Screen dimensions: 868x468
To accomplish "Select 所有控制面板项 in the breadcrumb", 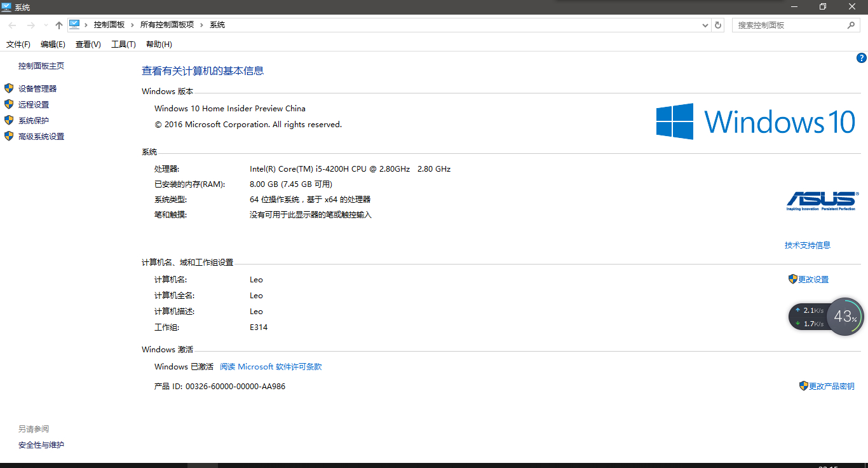I will click(167, 25).
